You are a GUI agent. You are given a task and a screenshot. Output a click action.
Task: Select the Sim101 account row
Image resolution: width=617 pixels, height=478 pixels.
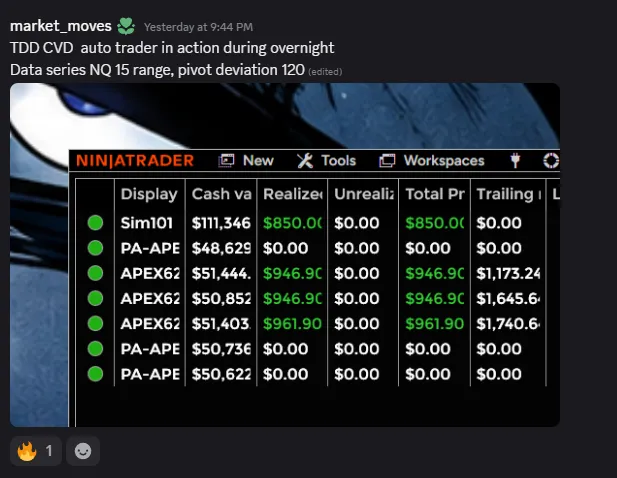coord(311,223)
